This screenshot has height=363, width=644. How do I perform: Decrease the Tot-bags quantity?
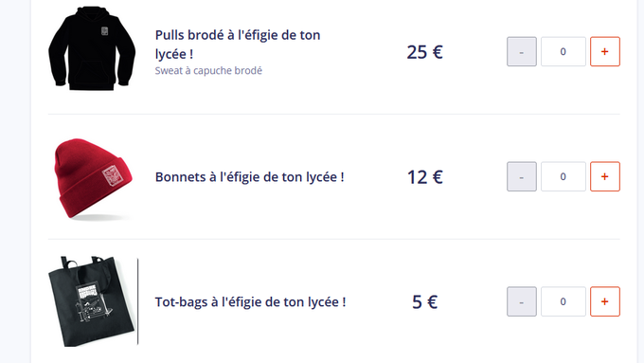pos(521,301)
